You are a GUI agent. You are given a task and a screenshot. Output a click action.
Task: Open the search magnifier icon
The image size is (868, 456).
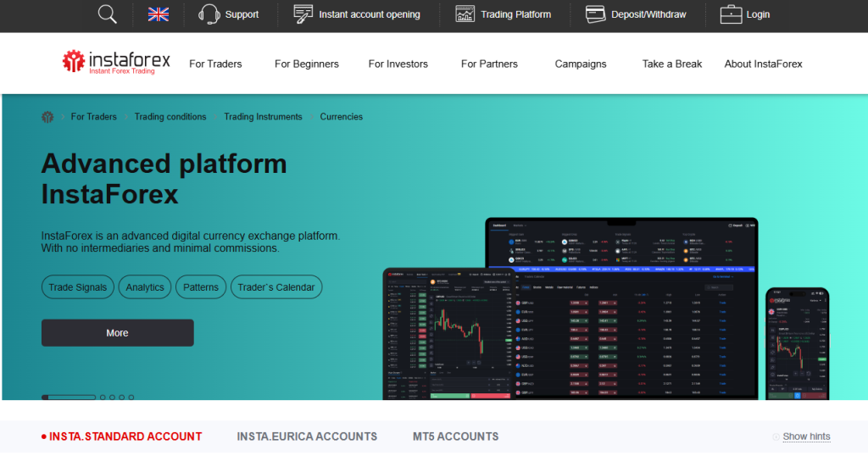click(108, 14)
